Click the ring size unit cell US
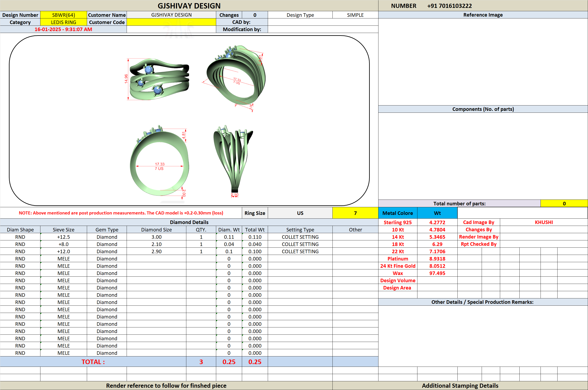The width and height of the screenshot is (588, 390). point(300,213)
